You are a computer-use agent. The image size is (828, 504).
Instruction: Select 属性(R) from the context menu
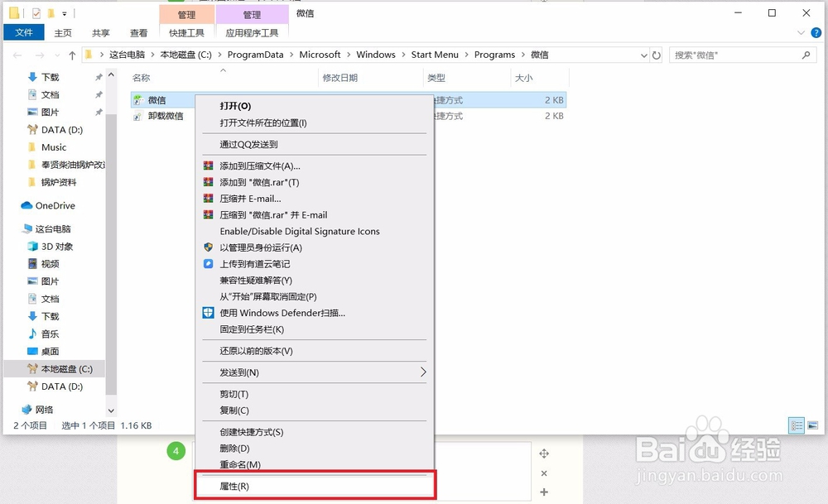click(315, 486)
